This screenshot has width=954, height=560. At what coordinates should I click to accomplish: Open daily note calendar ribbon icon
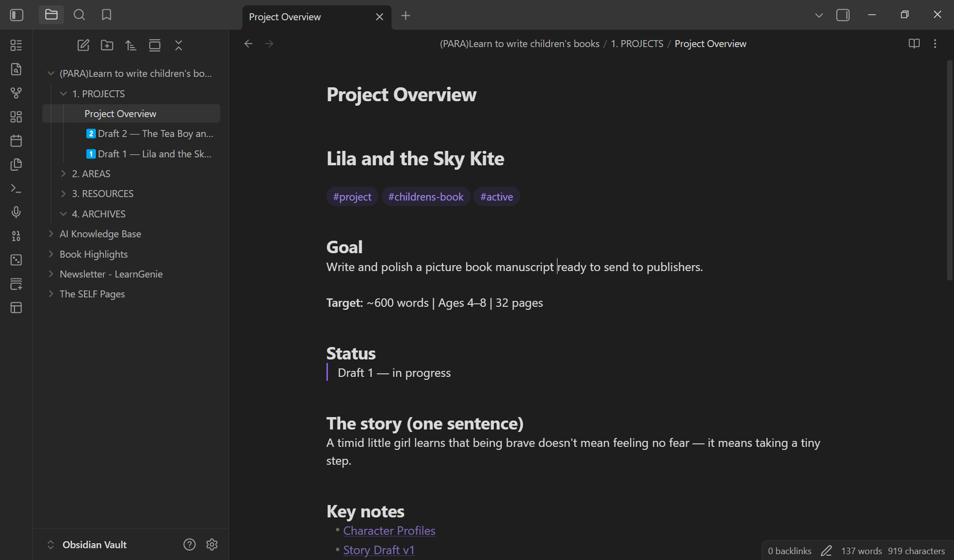tap(16, 140)
